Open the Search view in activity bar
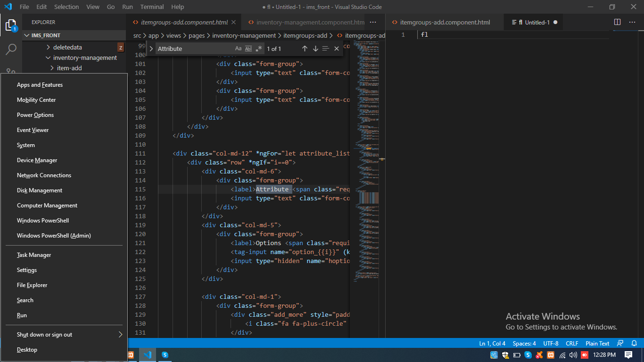This screenshot has width=644, height=362. [11, 49]
